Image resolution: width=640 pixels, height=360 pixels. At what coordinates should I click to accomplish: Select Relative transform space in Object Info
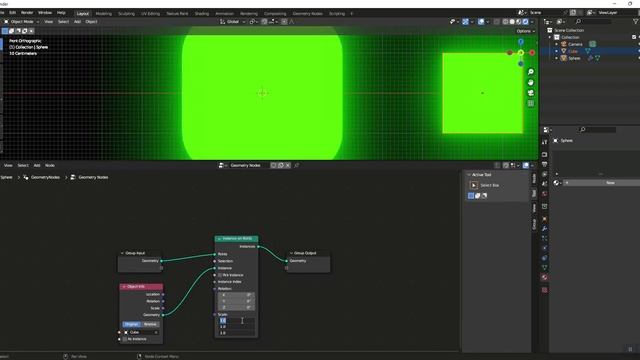click(150, 324)
